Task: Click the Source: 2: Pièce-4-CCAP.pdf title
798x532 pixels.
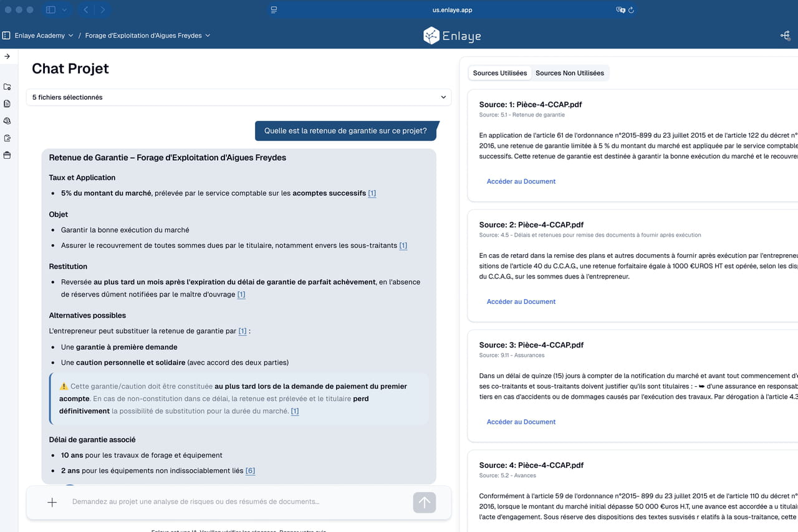Action: tap(531, 225)
